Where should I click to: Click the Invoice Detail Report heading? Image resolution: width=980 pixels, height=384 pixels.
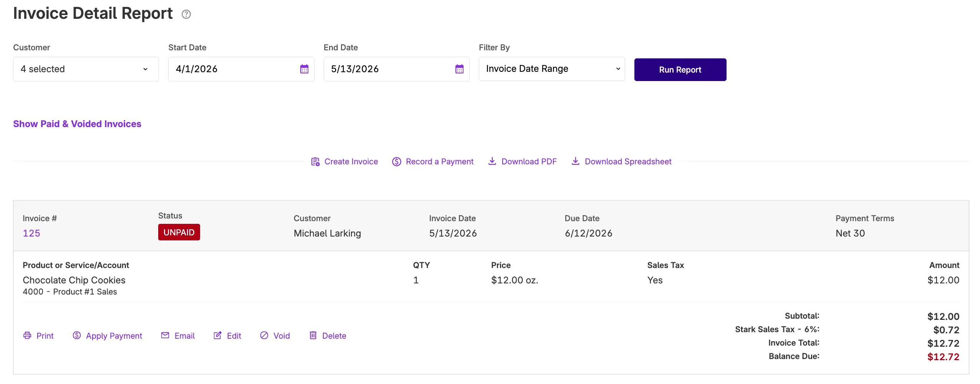[93, 13]
